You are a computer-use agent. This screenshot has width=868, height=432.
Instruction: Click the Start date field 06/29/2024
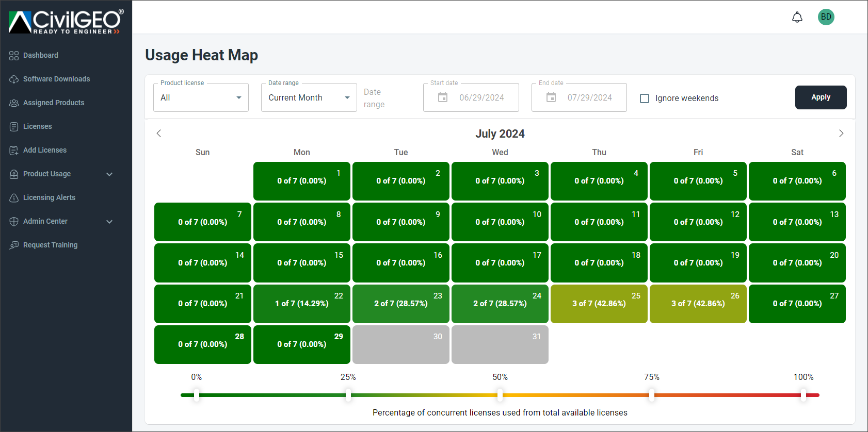tap(471, 97)
